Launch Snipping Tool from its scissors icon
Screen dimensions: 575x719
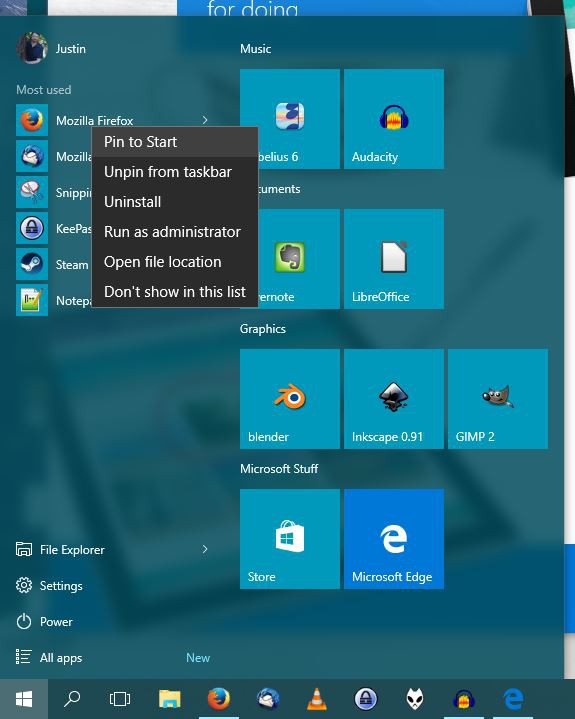click(32, 192)
